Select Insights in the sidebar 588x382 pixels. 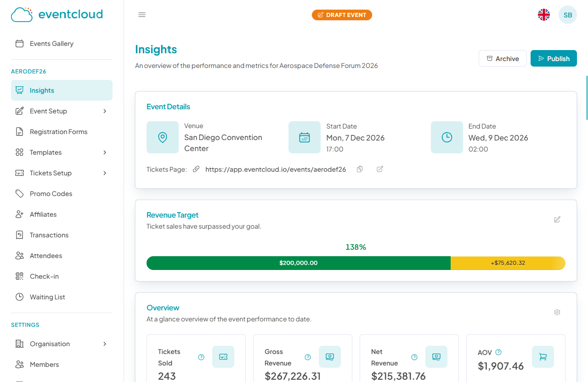(62, 90)
